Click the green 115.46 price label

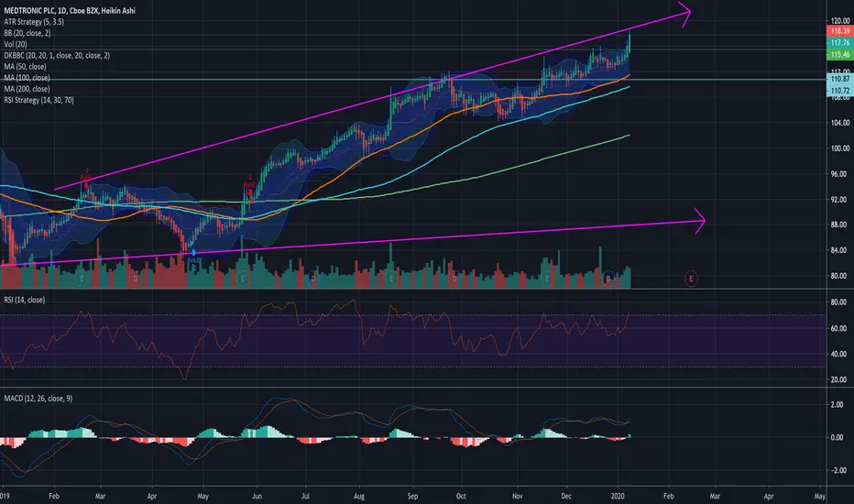tap(839, 54)
